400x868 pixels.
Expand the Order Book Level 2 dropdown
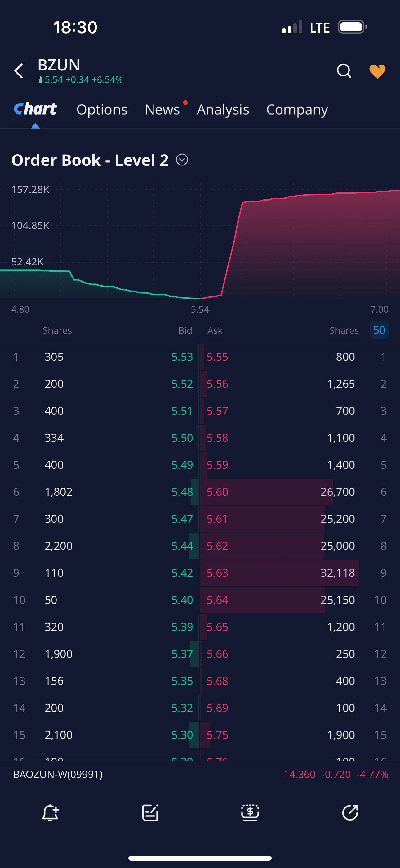coord(182,160)
